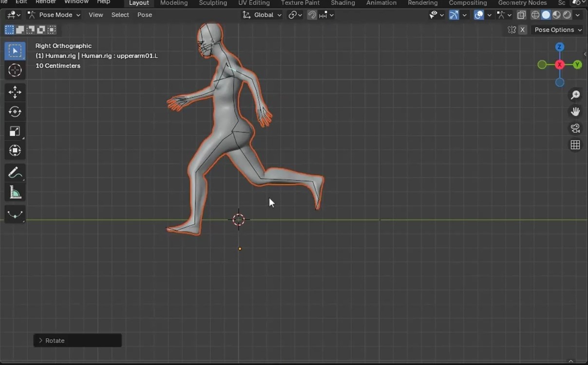The height and width of the screenshot is (365, 588).
Task: Open the Pose Mode dropdown
Action: 54,15
